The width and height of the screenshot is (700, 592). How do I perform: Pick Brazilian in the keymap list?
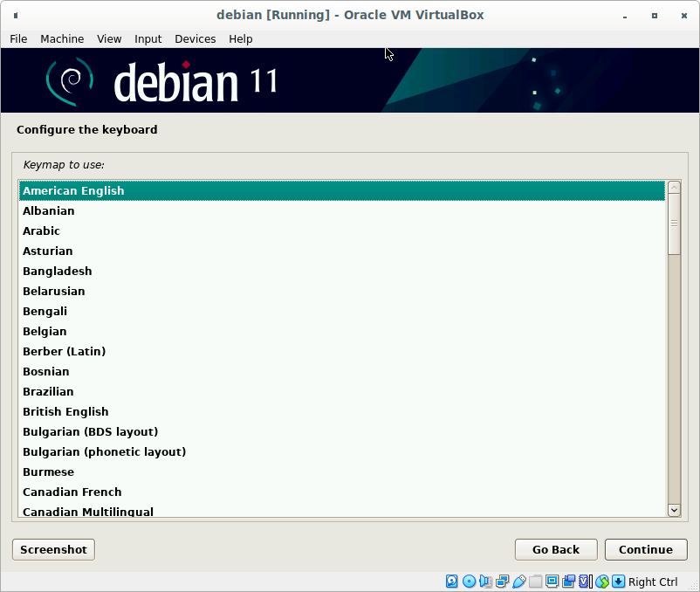(x=48, y=391)
